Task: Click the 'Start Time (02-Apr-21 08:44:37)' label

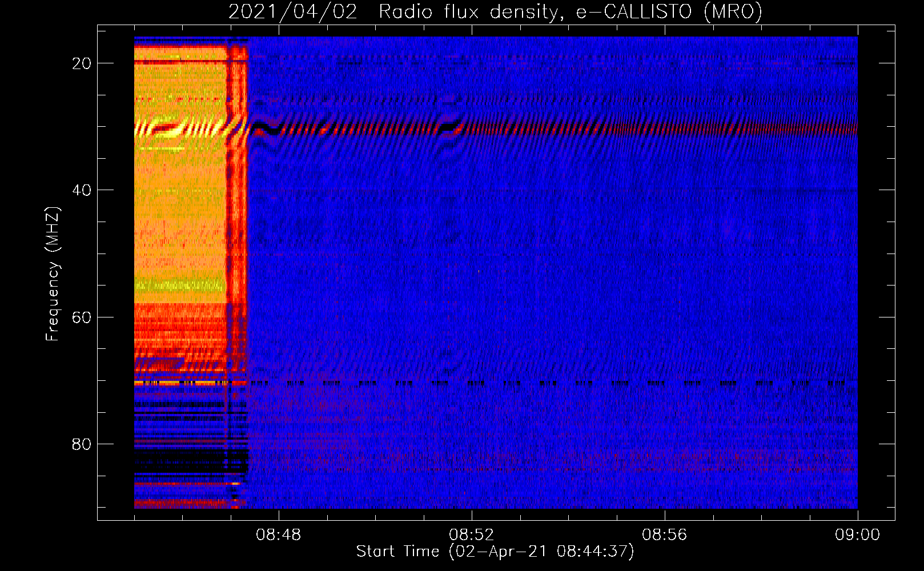Action: click(495, 552)
